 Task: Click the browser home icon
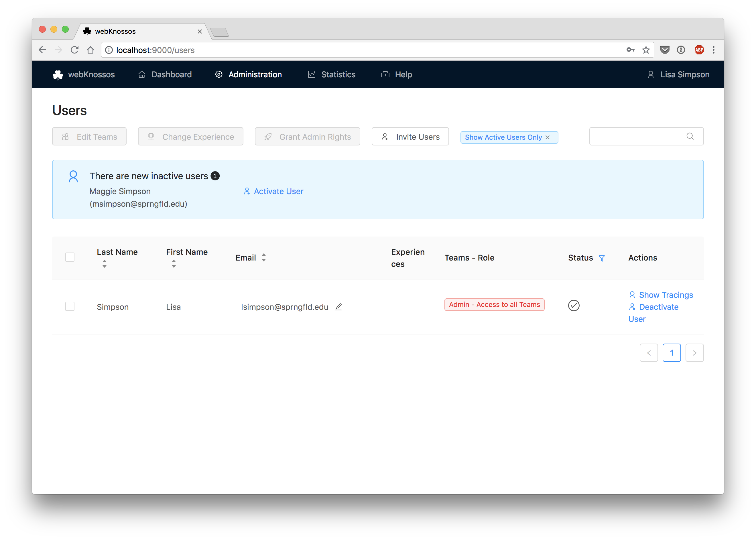pos(90,50)
